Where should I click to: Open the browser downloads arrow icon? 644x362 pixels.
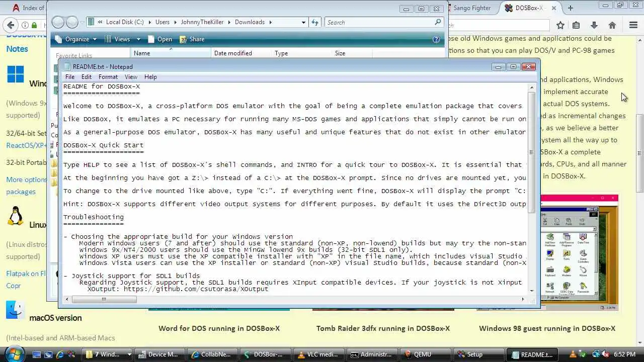[594, 25]
